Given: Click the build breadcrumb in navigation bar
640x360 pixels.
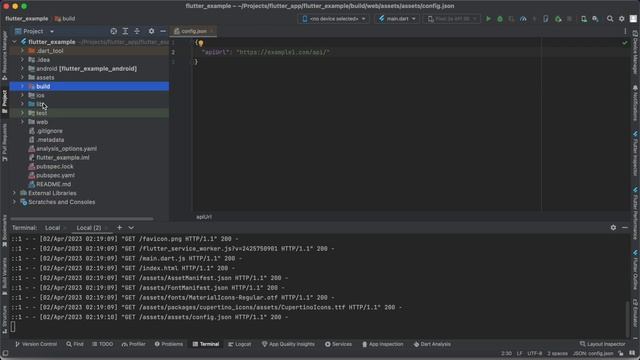Looking at the screenshot, I should point(65,19).
